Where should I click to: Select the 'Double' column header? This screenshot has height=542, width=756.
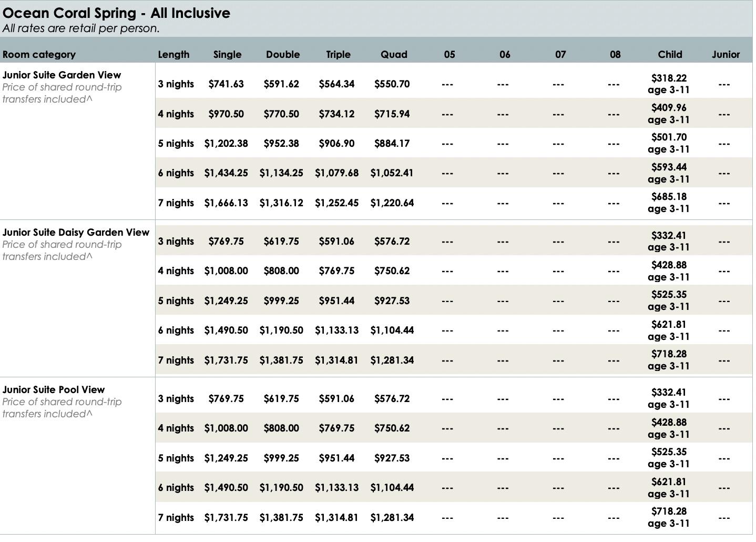coord(283,54)
